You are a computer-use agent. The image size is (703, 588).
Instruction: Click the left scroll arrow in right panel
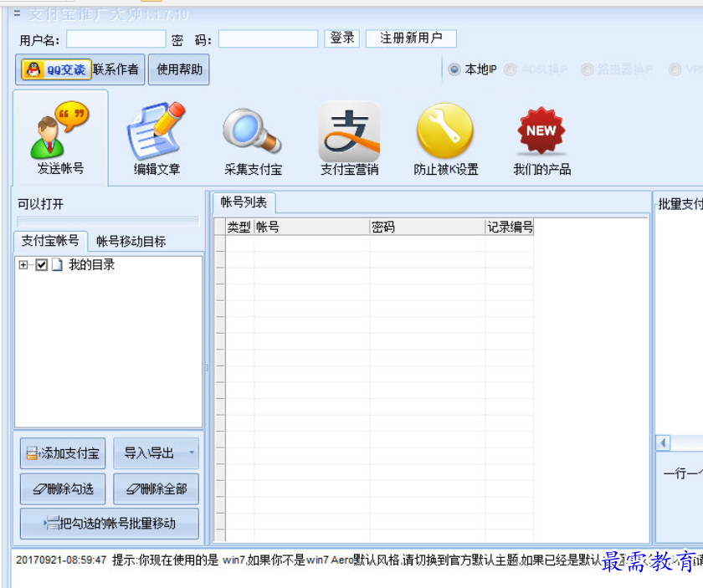tap(663, 443)
